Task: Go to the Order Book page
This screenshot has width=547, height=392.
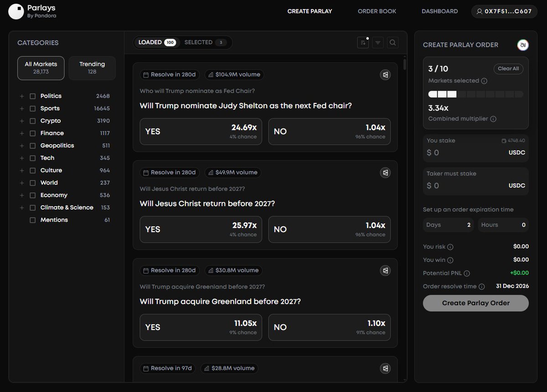Action: tap(377, 11)
